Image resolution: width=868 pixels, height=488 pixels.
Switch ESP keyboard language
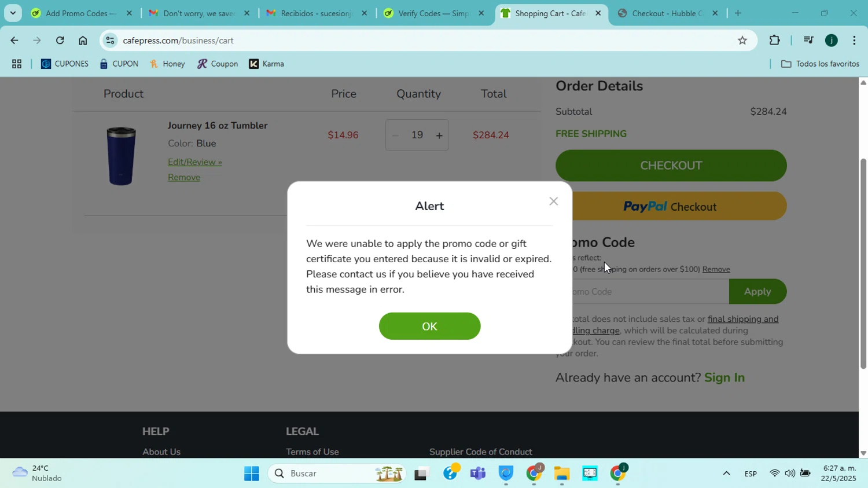[x=751, y=474]
